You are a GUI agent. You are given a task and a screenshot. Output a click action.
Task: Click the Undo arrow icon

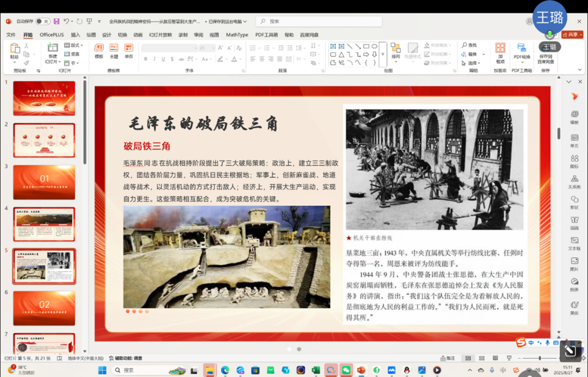66,21
